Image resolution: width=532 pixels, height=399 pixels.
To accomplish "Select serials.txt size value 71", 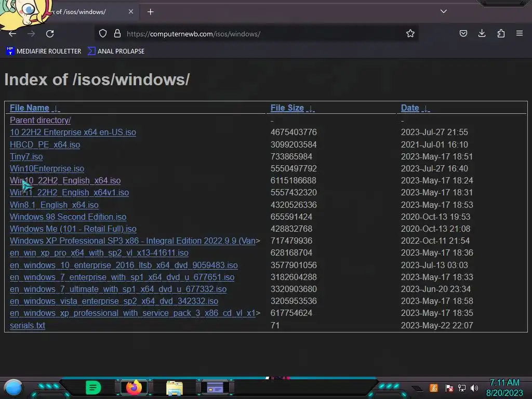I will coord(275,325).
